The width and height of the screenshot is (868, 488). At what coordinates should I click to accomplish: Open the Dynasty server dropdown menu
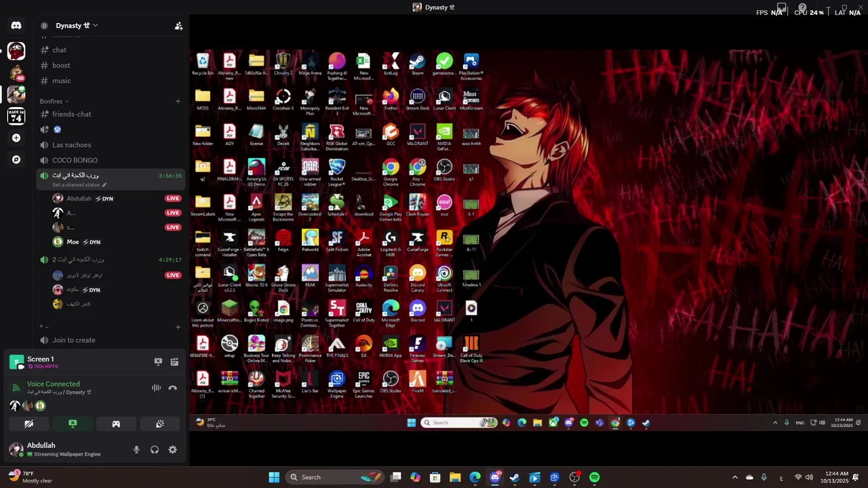click(77, 26)
